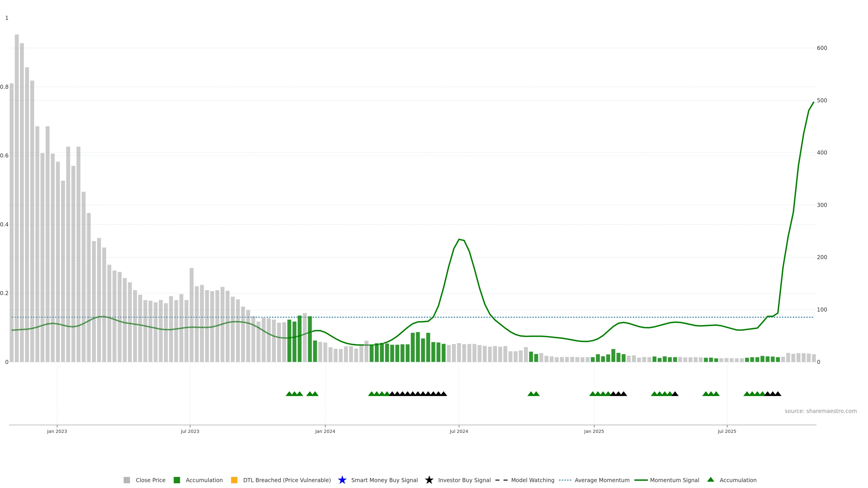Click the black Investor Buy Signal star
This screenshot has width=868, height=488.
(x=429, y=480)
